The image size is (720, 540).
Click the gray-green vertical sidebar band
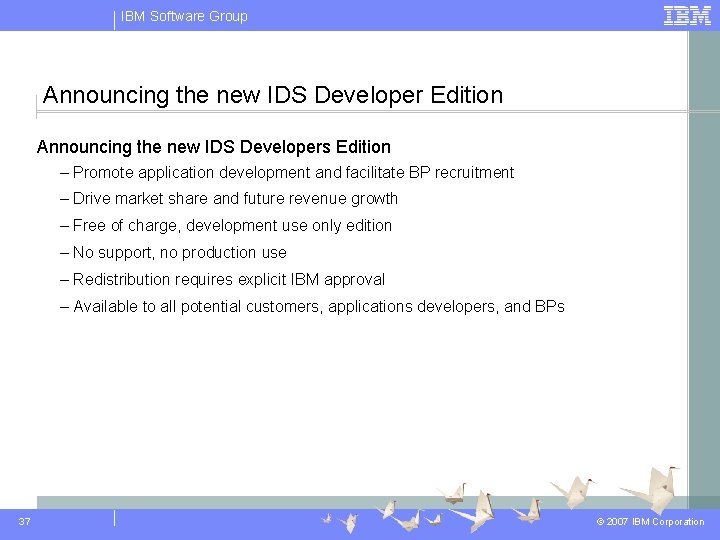704,264
